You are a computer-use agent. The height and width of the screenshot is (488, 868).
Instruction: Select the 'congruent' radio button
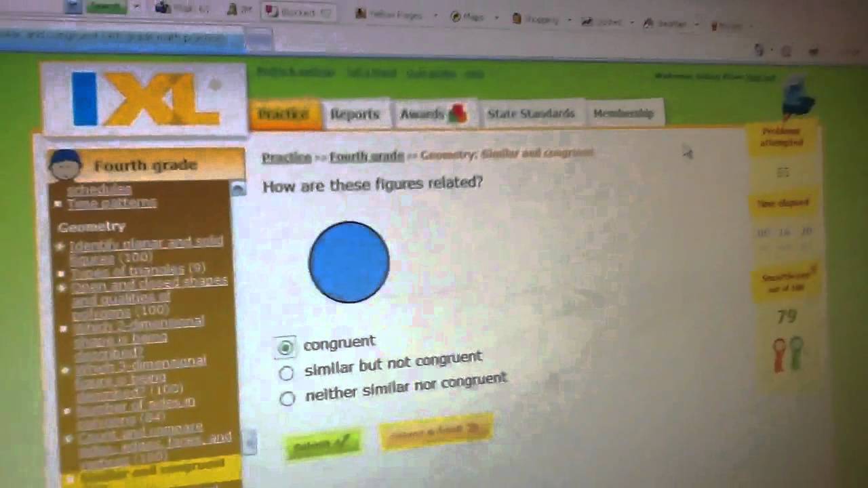pos(285,348)
